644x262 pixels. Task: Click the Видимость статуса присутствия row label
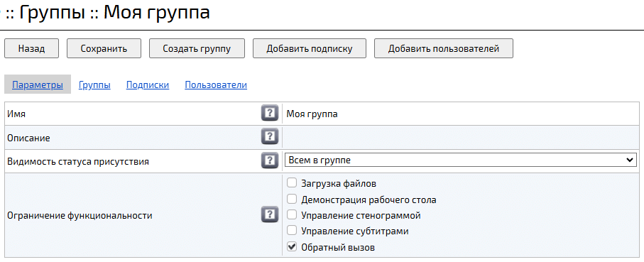coord(78,161)
